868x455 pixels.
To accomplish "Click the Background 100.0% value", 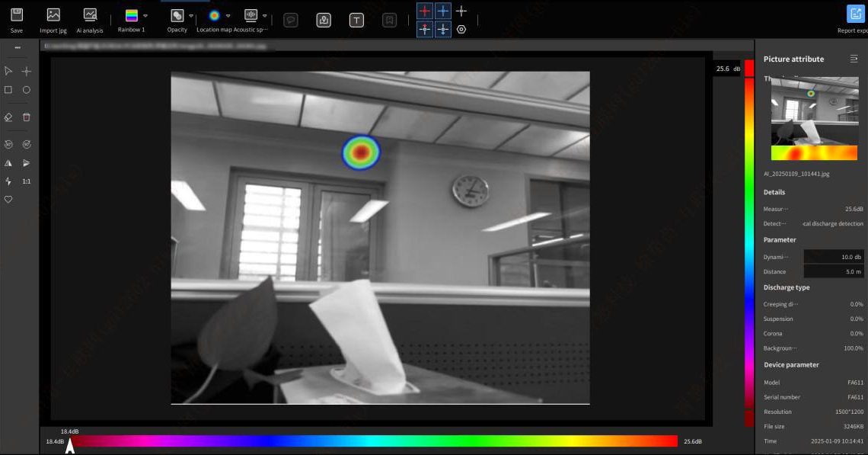I will coord(853,348).
